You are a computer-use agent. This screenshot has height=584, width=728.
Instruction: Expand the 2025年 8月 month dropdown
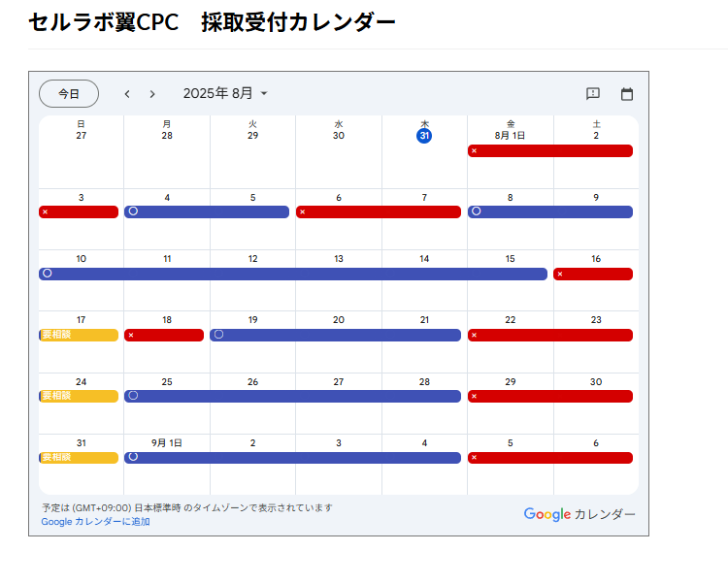click(225, 94)
